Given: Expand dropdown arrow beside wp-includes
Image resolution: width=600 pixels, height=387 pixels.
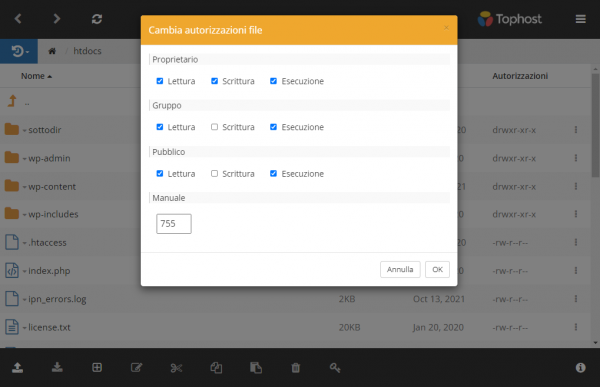Looking at the screenshot, I should (24, 215).
